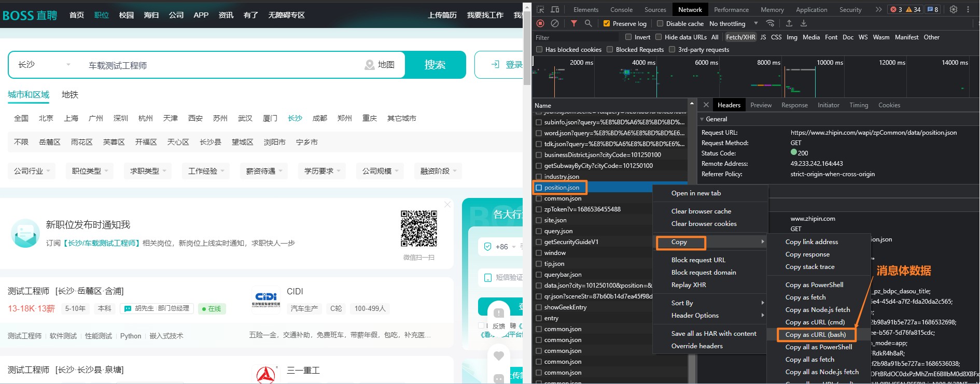Image resolution: width=980 pixels, height=384 pixels.
Task: Select the Fetch/XHR filter type
Action: click(x=740, y=37)
